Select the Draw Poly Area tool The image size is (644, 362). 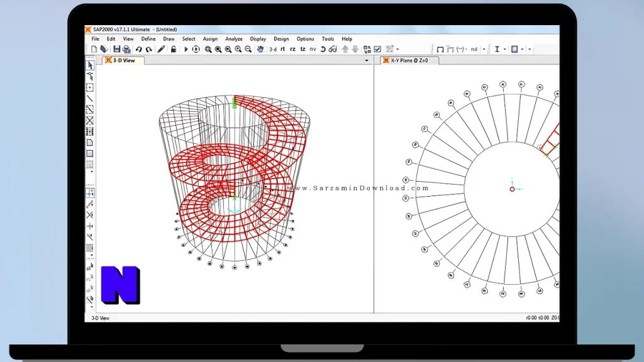(x=90, y=143)
